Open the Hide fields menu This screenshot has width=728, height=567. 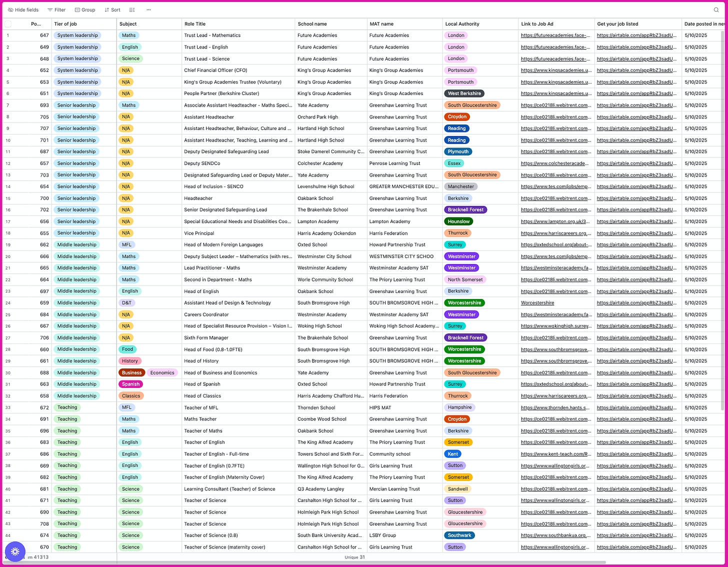pos(23,9)
